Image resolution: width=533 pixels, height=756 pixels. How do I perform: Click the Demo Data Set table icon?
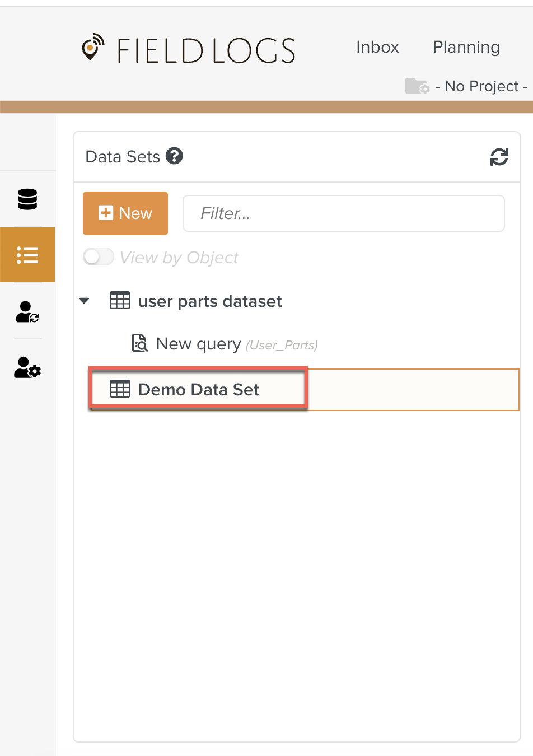[120, 389]
